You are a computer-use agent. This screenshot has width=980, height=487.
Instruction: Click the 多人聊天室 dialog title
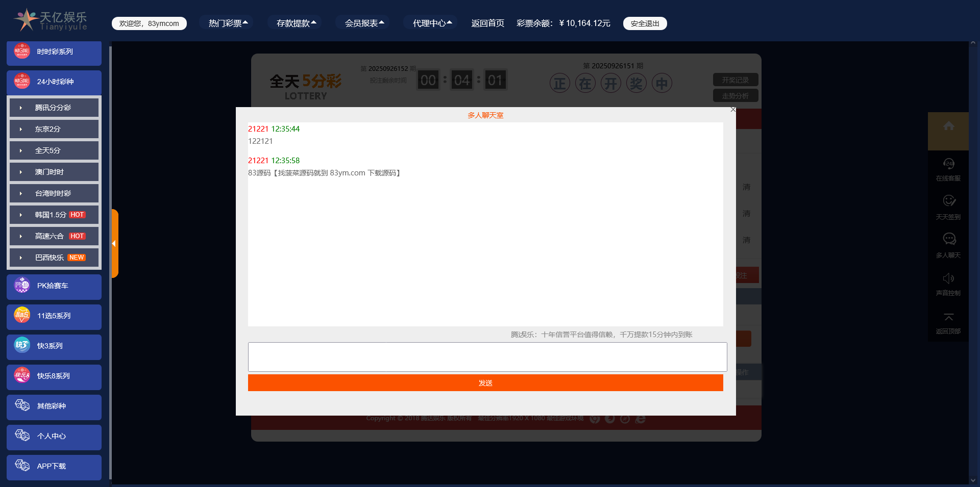485,115
